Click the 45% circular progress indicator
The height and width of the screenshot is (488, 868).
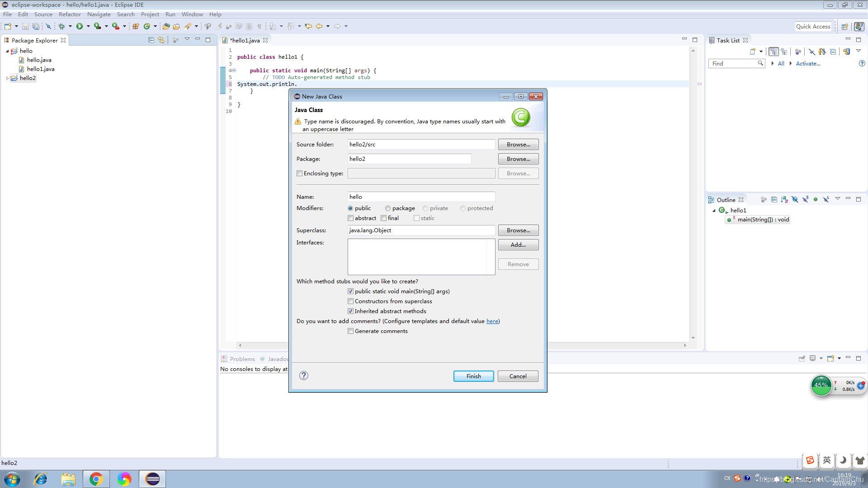(x=821, y=385)
